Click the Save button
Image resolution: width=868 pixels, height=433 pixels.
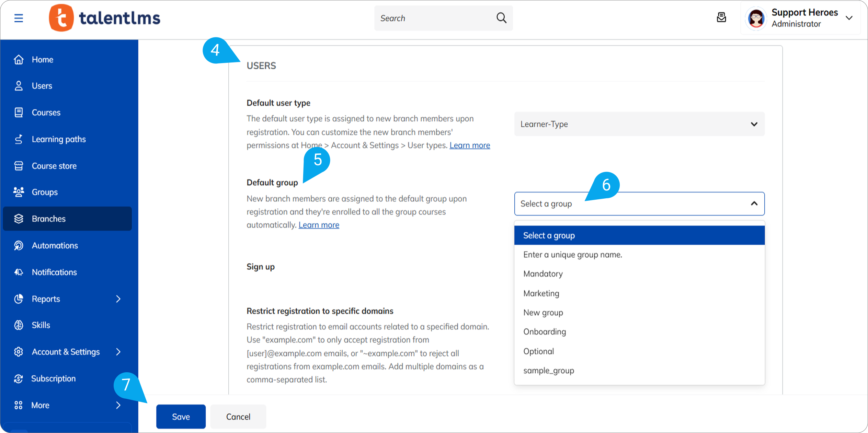(x=181, y=417)
